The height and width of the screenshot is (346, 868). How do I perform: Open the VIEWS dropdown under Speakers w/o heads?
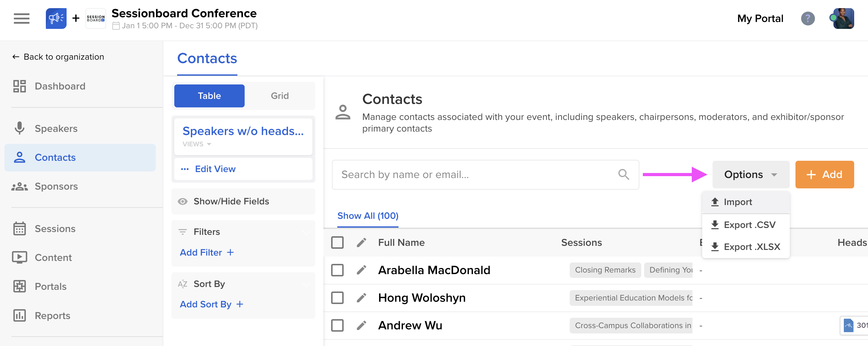[197, 144]
